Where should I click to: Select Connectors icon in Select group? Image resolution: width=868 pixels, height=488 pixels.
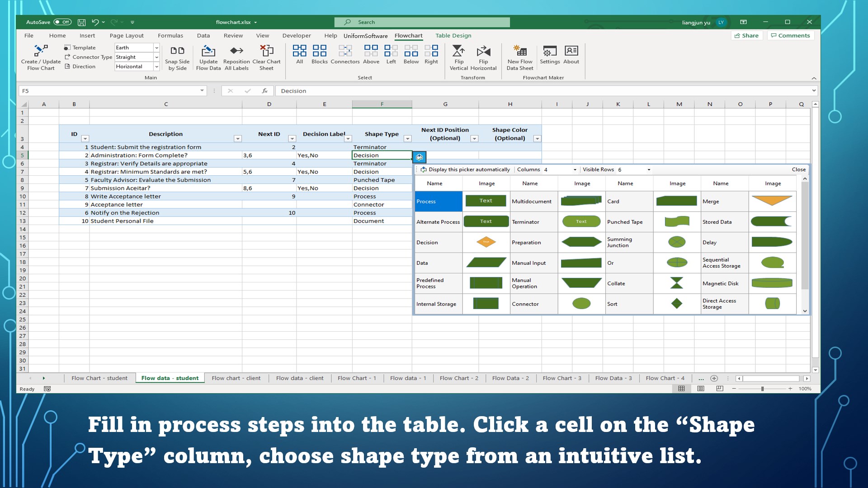345,54
